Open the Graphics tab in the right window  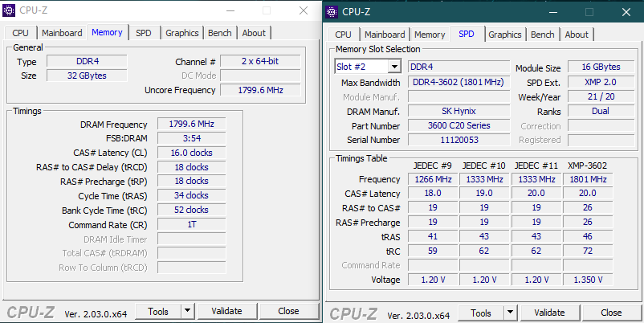(x=505, y=35)
